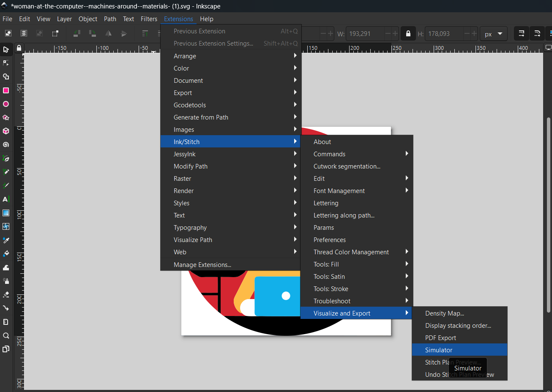
Task: Open the px units dropdown
Action: coord(493,34)
